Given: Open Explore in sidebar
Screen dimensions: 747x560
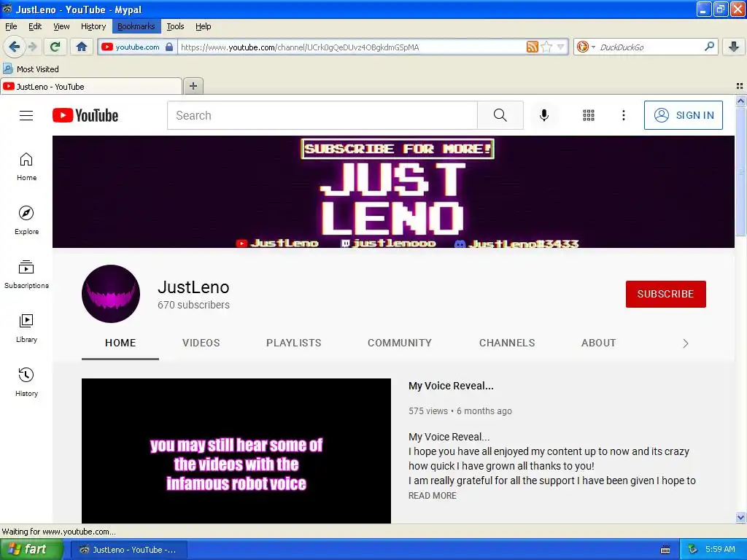Looking at the screenshot, I should 27,220.
